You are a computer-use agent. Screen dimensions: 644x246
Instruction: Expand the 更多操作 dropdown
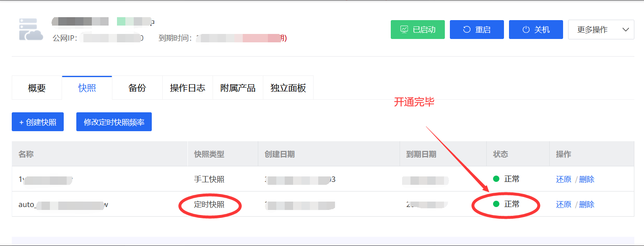pyautogui.click(x=601, y=30)
